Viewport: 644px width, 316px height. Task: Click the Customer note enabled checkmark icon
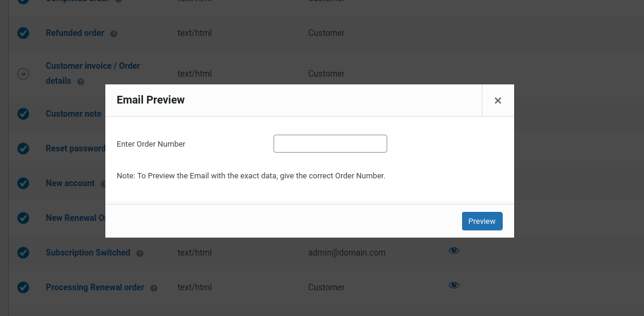pos(23,114)
